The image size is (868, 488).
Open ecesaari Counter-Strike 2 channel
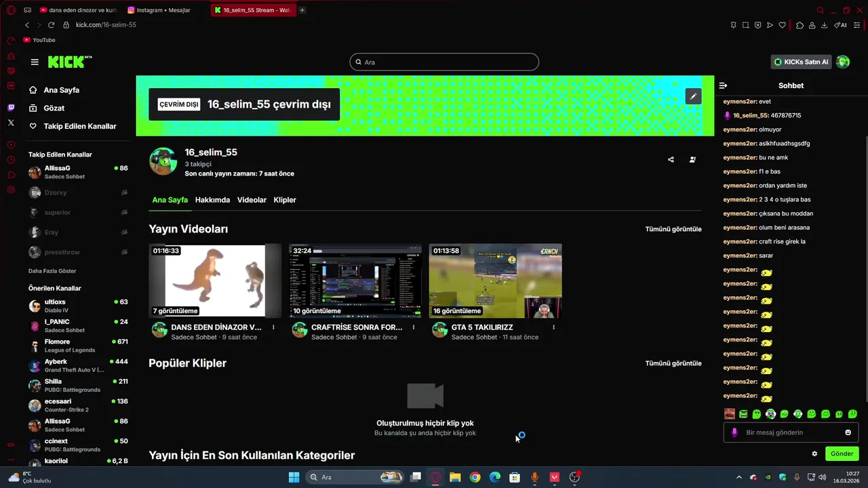click(78, 405)
